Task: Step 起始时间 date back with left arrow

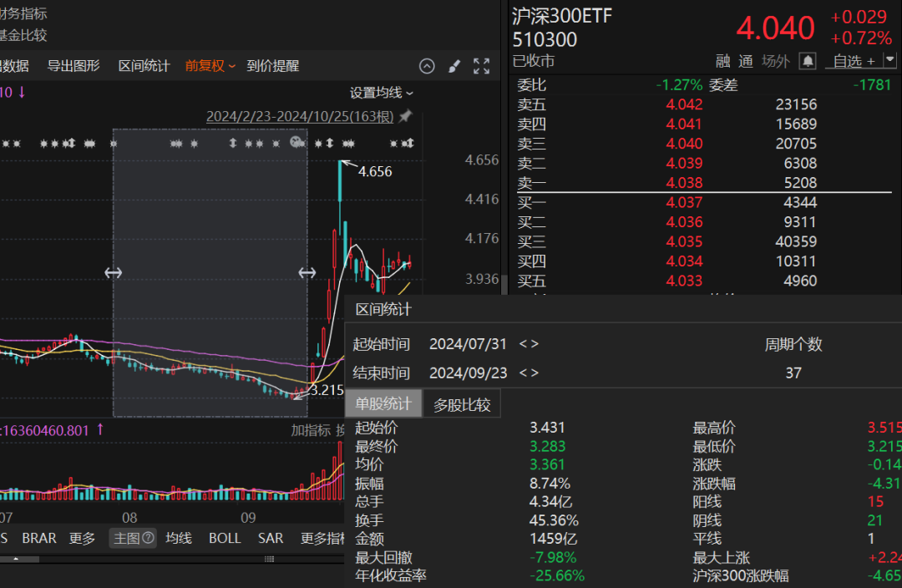Action: (x=523, y=344)
